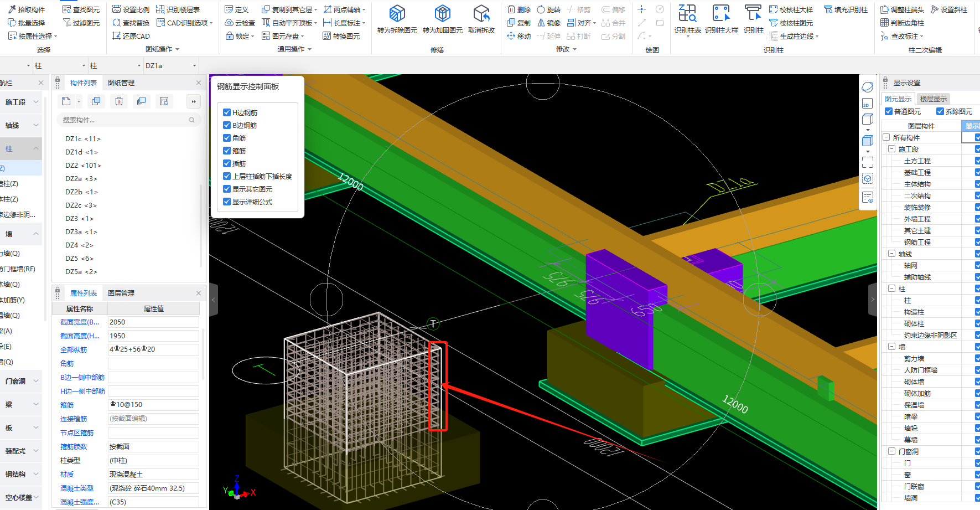Open the DZ1a component dropdown
Viewport: 980px width, 510px height.
194,65
